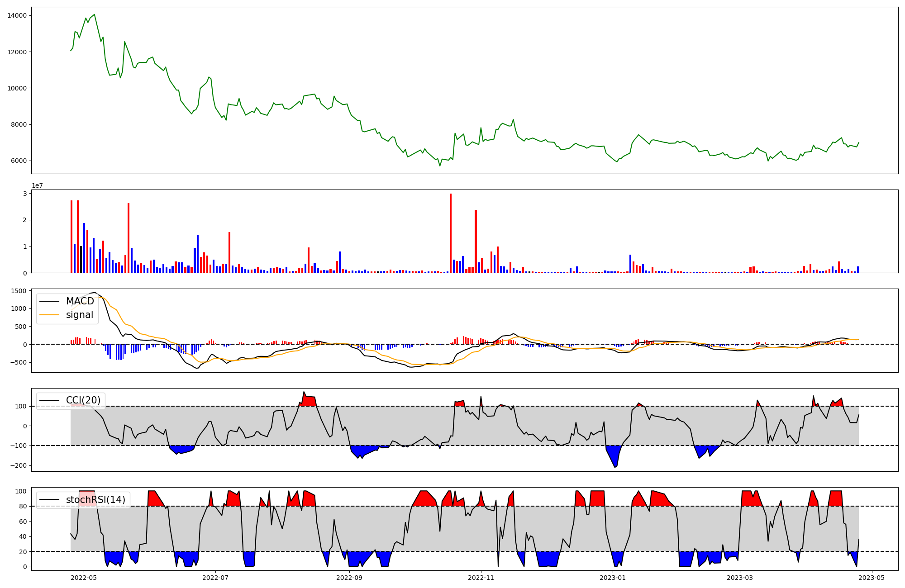The width and height of the screenshot is (905, 588).
Task: Click the −500 tick on MACD axis
Action: pos(18,363)
